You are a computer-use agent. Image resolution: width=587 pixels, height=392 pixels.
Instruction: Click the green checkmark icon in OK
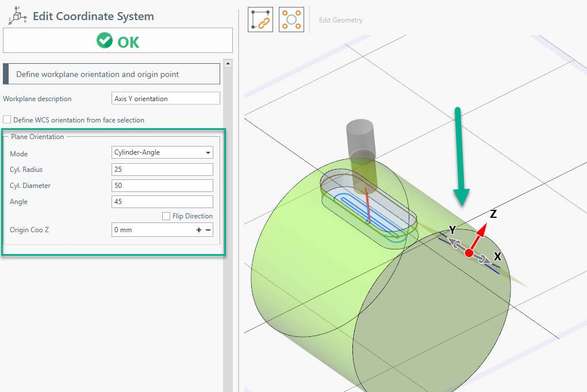105,41
